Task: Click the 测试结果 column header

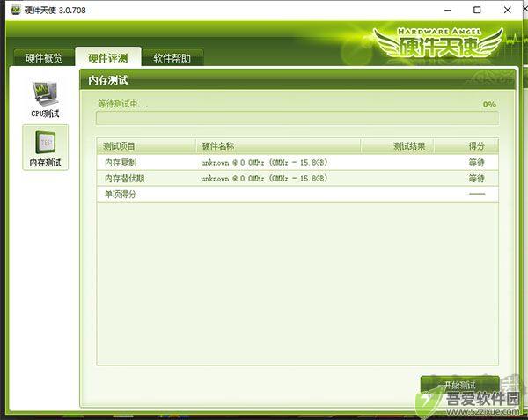Action: (398, 146)
